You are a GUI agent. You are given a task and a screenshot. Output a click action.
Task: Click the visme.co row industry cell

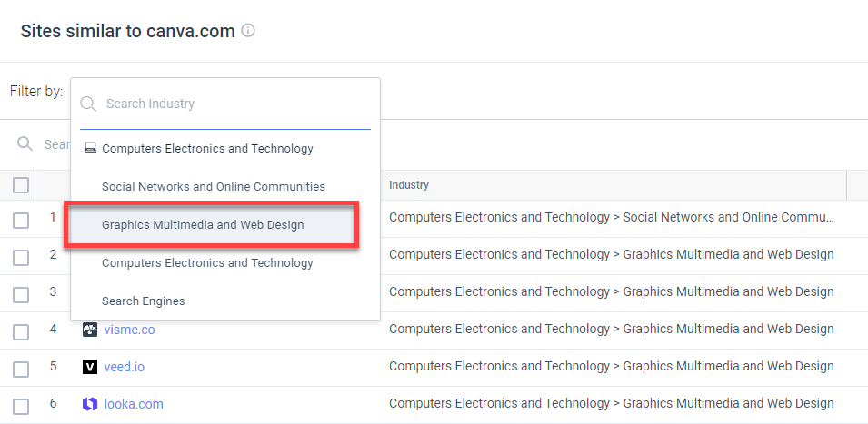coord(611,329)
